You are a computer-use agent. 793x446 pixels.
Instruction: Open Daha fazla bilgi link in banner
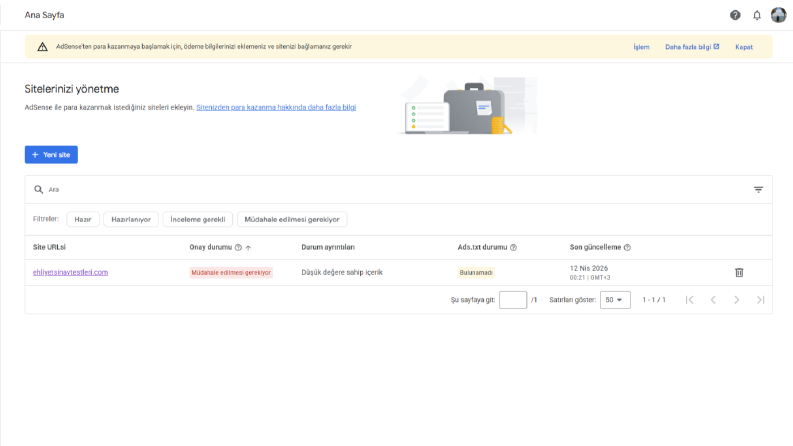click(x=692, y=47)
